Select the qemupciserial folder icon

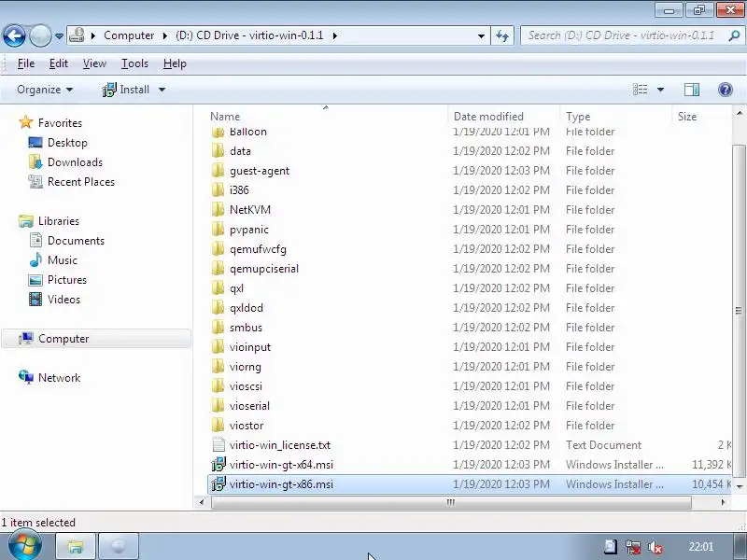[218, 269]
